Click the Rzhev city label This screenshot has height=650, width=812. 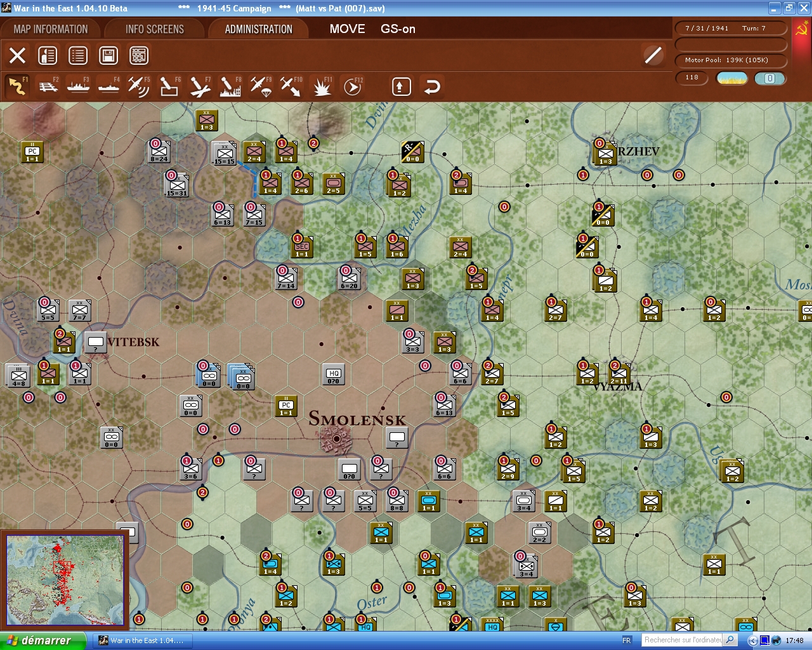[638, 151]
